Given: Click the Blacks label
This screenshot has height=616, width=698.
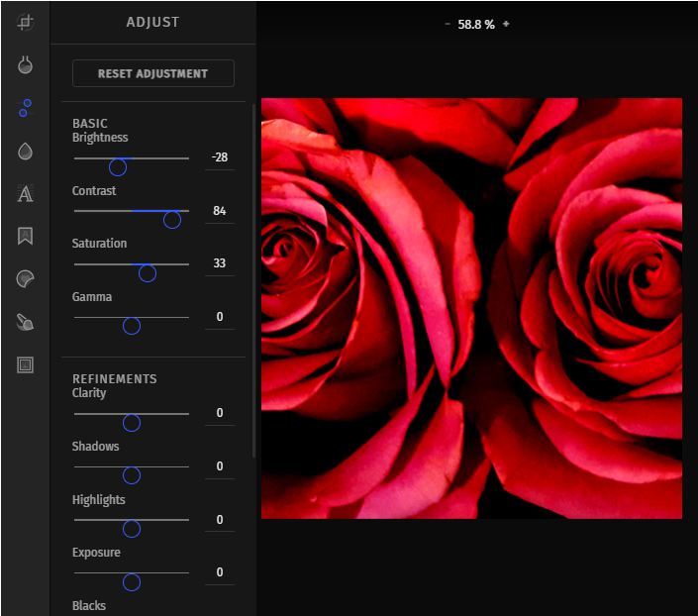Looking at the screenshot, I should coord(89,606).
